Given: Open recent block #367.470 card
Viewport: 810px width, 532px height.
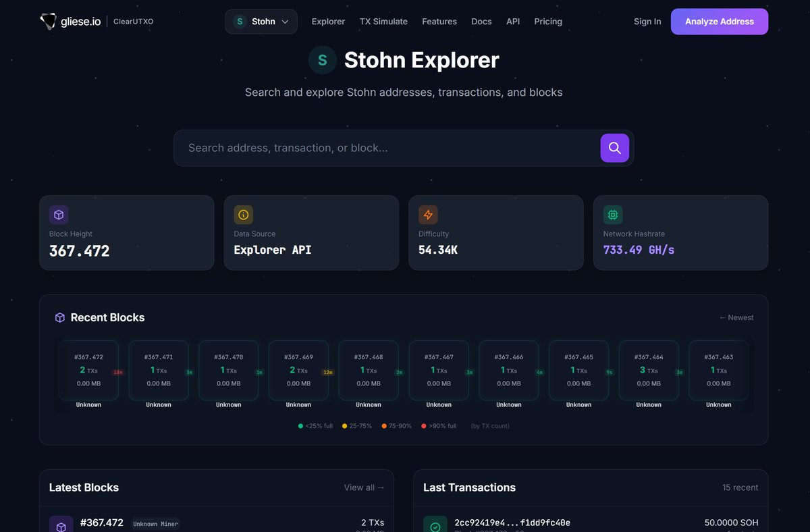Looking at the screenshot, I should tap(229, 371).
